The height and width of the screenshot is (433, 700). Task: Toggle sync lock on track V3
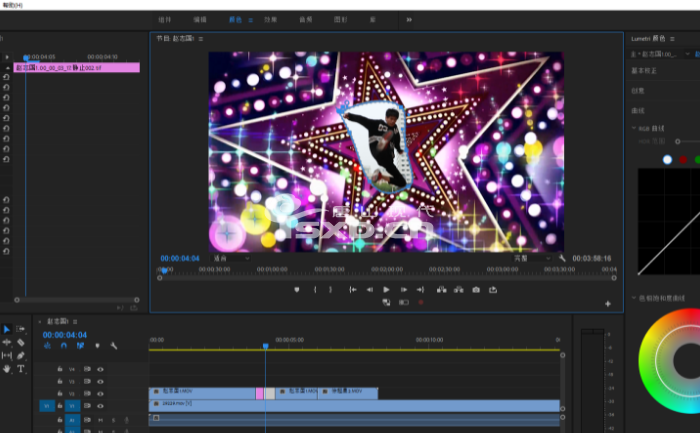pos(88,382)
